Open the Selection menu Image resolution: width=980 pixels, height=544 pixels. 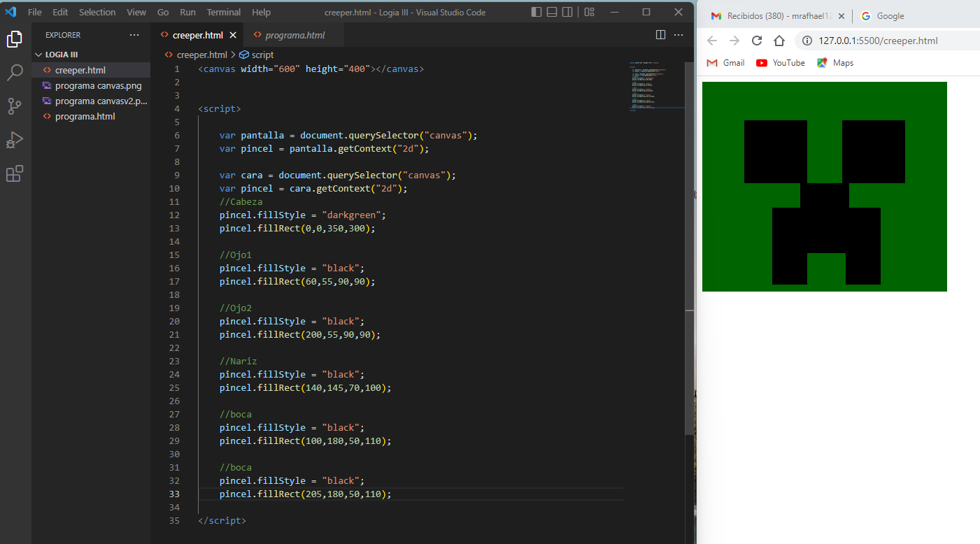click(97, 13)
